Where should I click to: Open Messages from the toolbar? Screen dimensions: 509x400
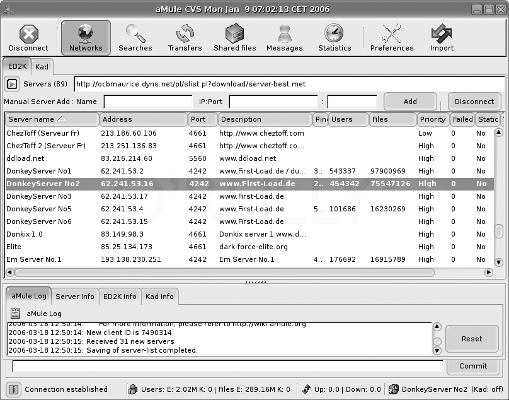point(284,38)
